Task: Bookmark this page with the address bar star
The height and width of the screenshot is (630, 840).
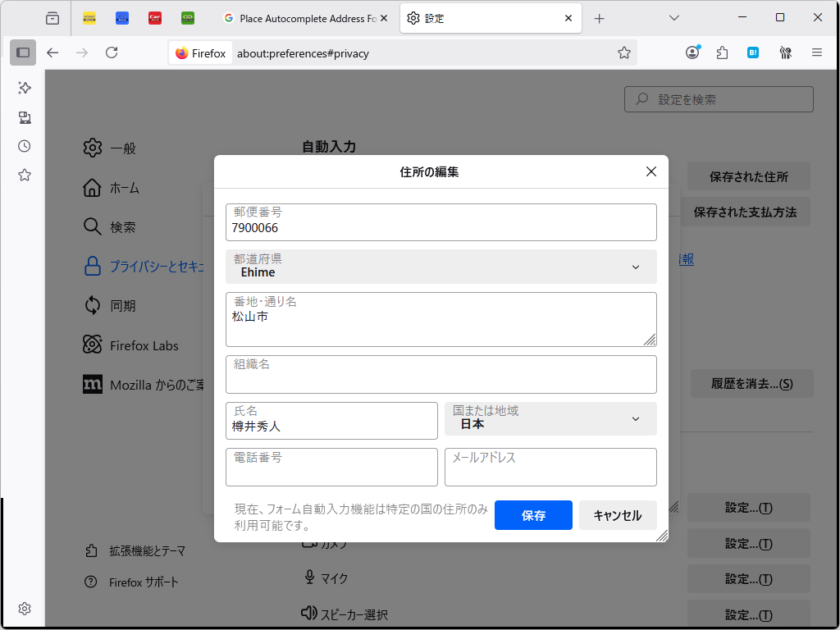Action: pos(624,52)
